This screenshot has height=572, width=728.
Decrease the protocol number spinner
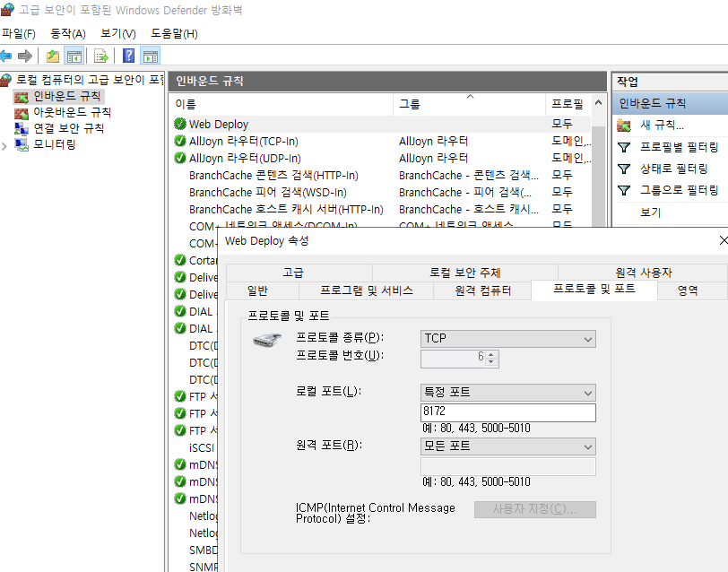click(x=491, y=362)
